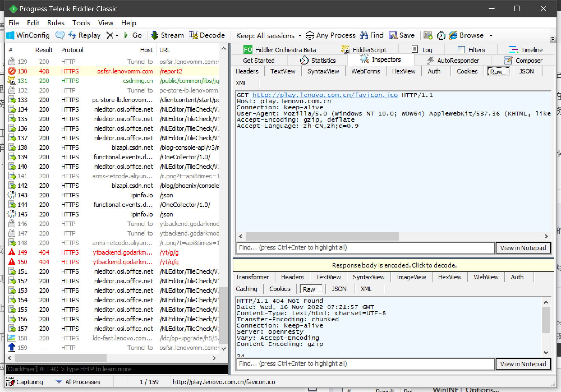This screenshot has height=392, width=561.
Task: Select session 149 warning icon
Action: tap(12, 252)
